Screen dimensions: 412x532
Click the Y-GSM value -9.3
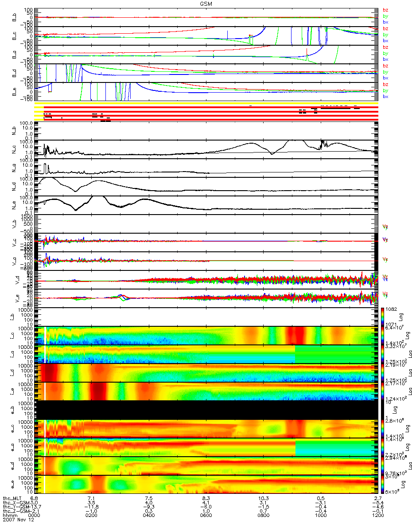[149, 507]
